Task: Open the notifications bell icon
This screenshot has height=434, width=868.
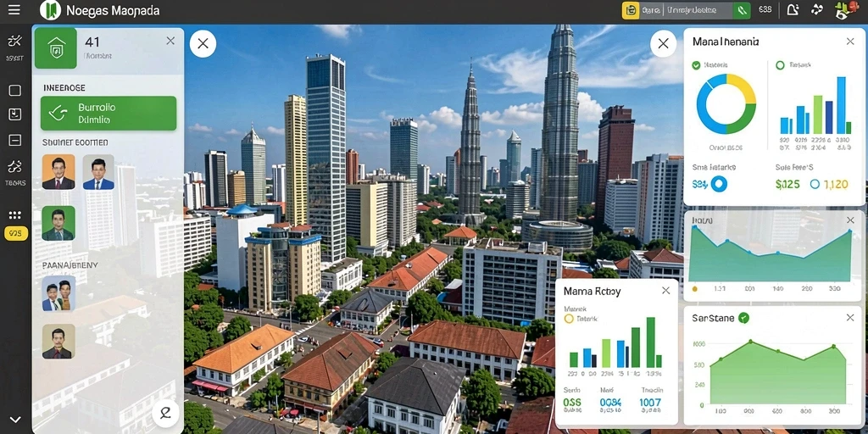Action: 793,9
